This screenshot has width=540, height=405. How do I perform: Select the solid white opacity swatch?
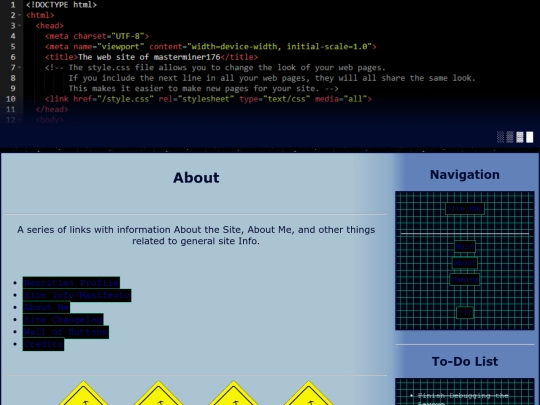[530, 137]
